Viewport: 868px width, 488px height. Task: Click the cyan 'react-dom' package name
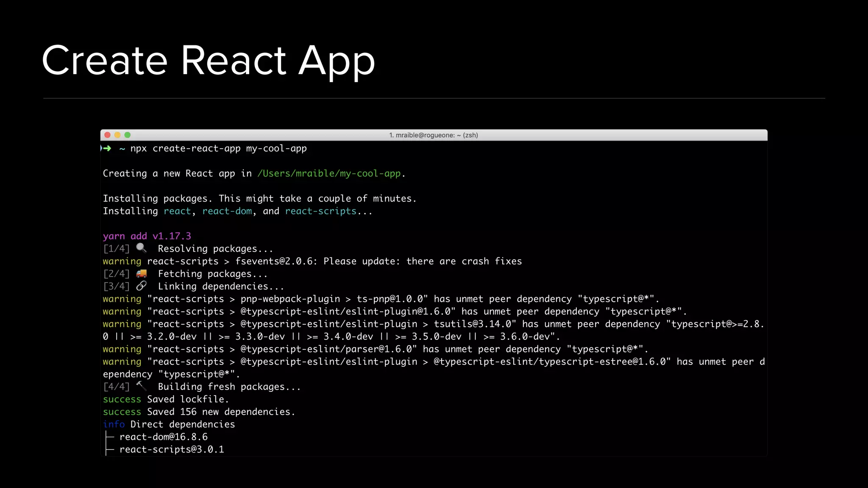point(227,211)
